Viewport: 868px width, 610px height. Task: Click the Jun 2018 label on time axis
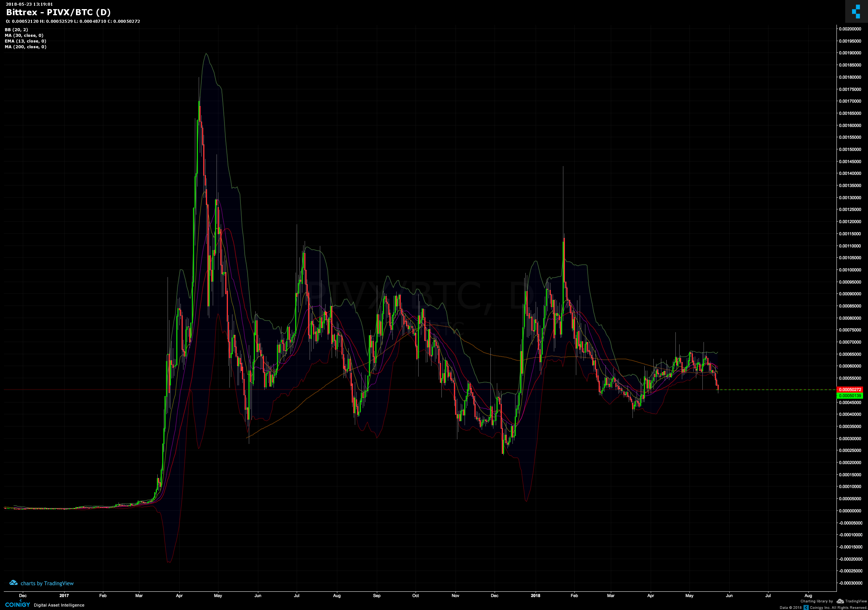729,596
